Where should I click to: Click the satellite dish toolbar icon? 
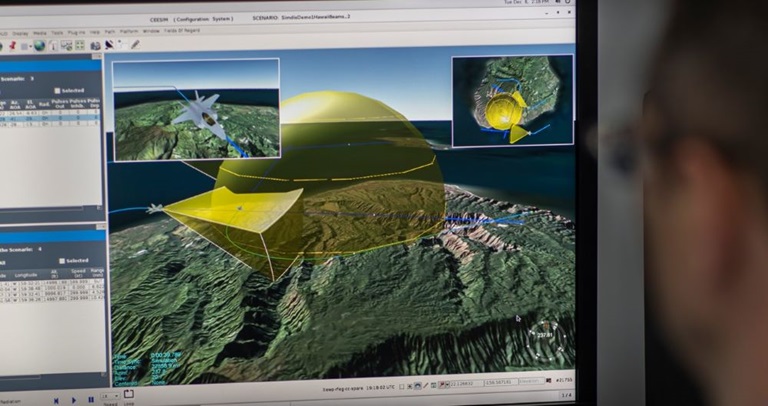pos(109,45)
